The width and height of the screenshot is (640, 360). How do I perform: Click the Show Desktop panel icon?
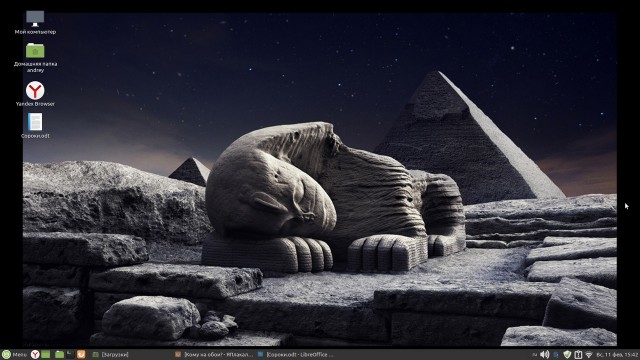(x=45, y=354)
